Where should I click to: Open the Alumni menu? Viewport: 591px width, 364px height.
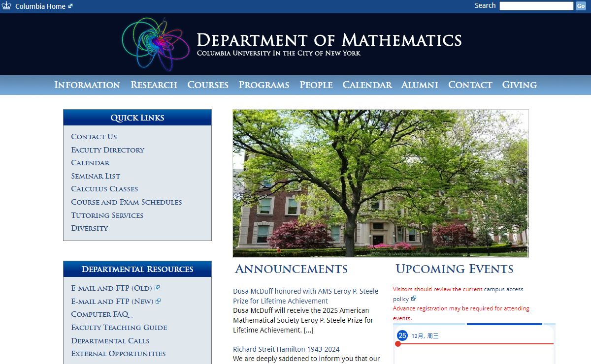420,85
